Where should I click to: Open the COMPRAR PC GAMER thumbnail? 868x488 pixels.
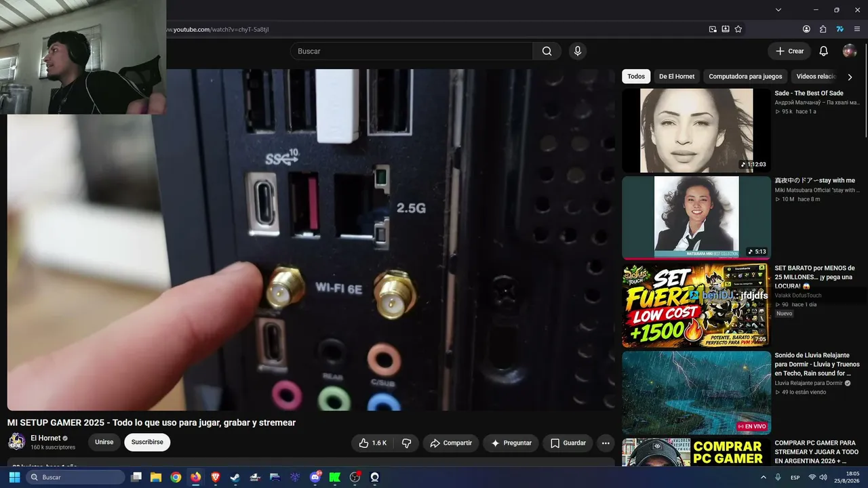[696, 452]
